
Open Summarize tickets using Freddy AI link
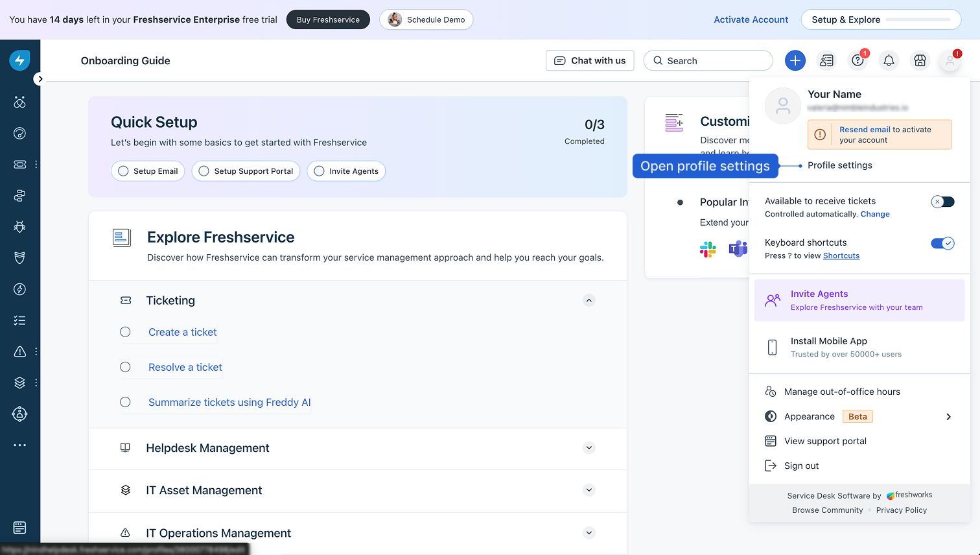click(x=229, y=402)
